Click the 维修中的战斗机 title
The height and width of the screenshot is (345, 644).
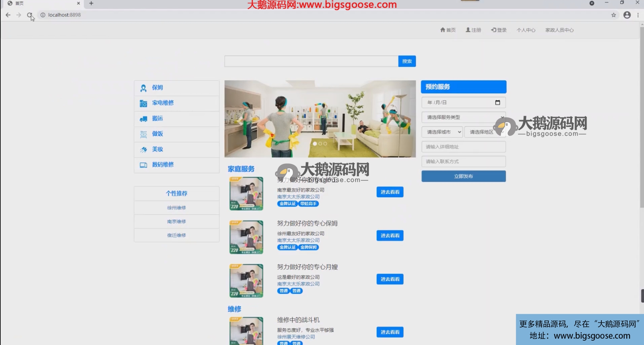click(298, 320)
